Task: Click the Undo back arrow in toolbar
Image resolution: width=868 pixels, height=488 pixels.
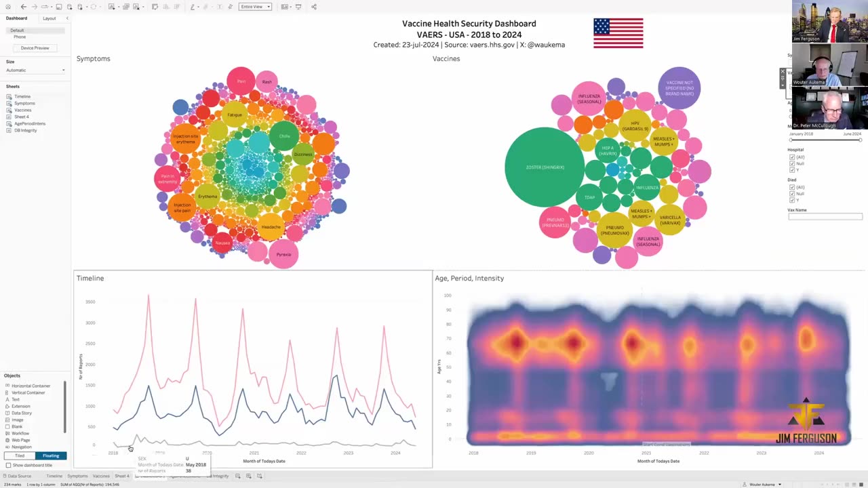Action: pyautogui.click(x=24, y=7)
